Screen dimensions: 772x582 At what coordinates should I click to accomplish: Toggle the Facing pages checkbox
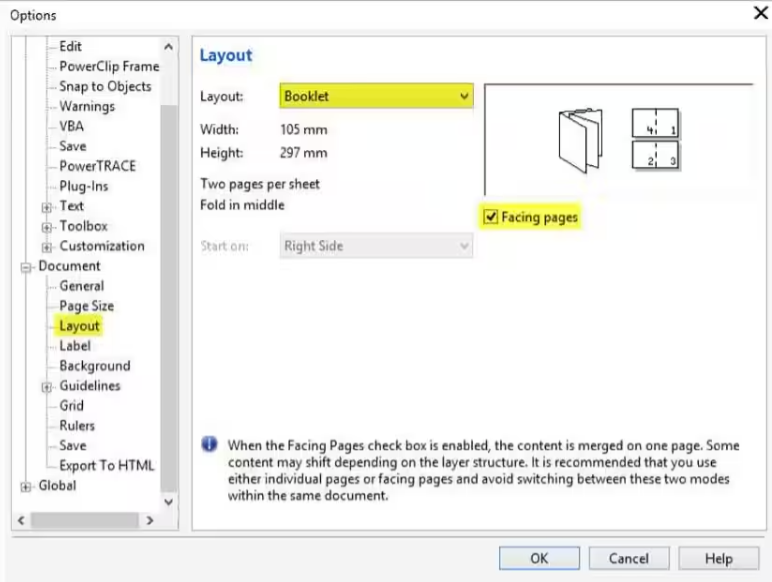(x=490, y=217)
